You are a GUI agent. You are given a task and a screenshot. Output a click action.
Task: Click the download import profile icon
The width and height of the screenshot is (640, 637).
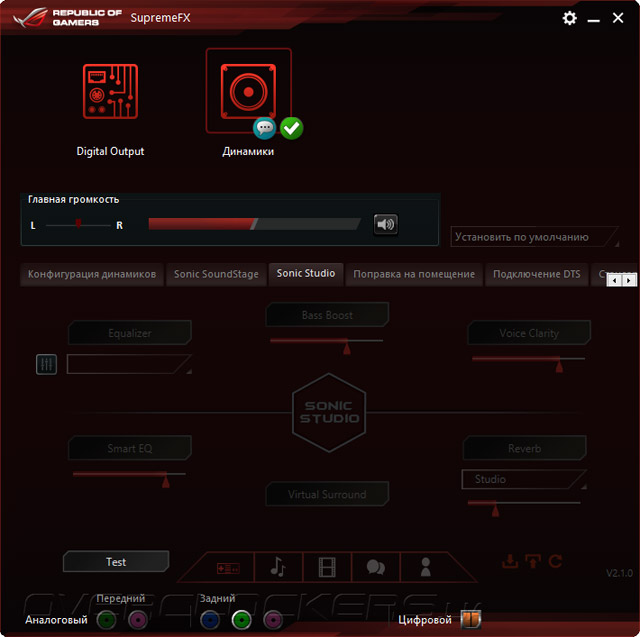[510, 561]
